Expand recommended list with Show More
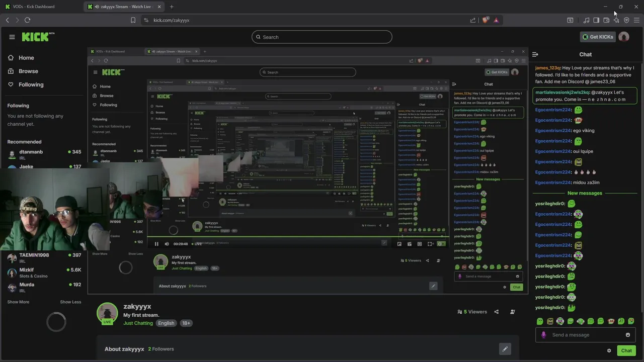Image resolution: width=644 pixels, height=362 pixels. 18,302
